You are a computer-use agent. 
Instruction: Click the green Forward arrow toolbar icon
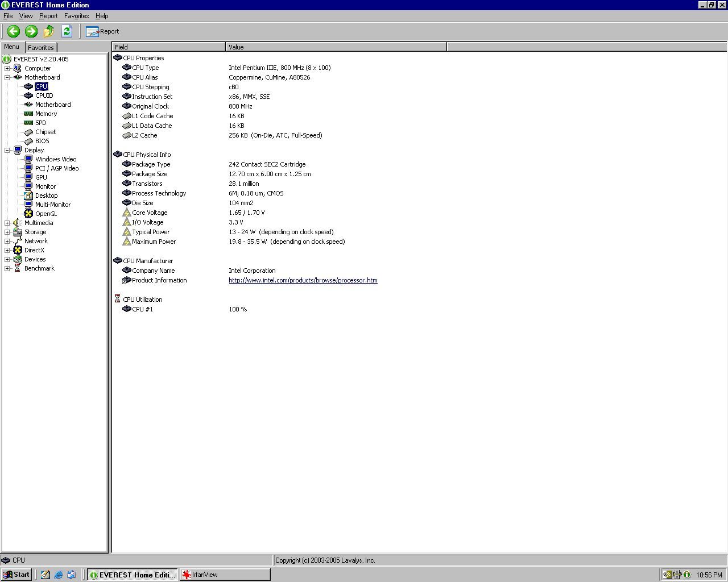click(31, 31)
